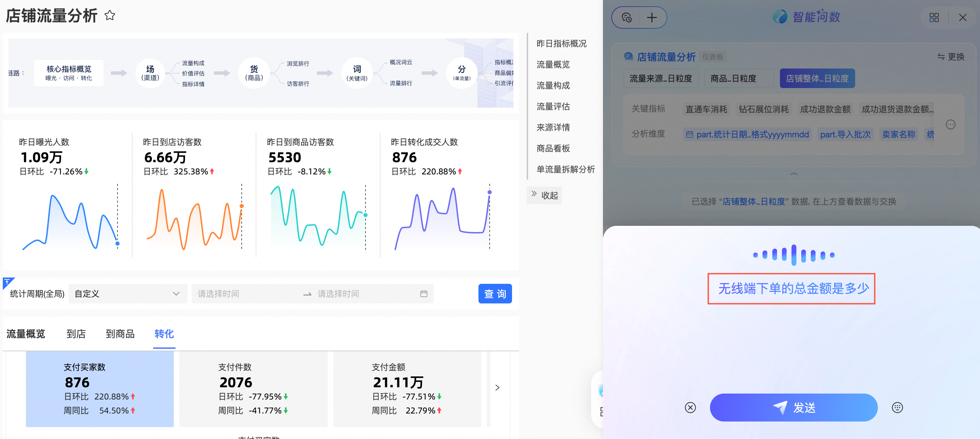The height and width of the screenshot is (439, 980).
Task: Open chat history icon in assistant header
Action: tap(626, 17)
